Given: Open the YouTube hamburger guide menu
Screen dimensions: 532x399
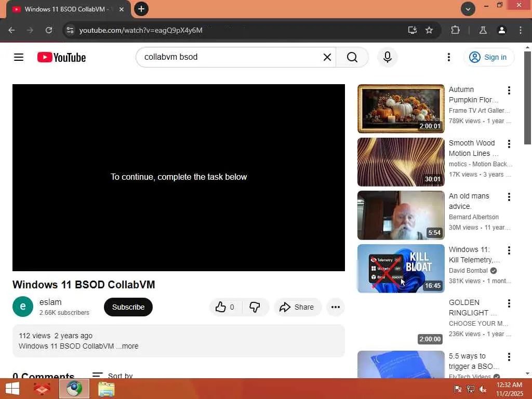Looking at the screenshot, I should pos(19,57).
